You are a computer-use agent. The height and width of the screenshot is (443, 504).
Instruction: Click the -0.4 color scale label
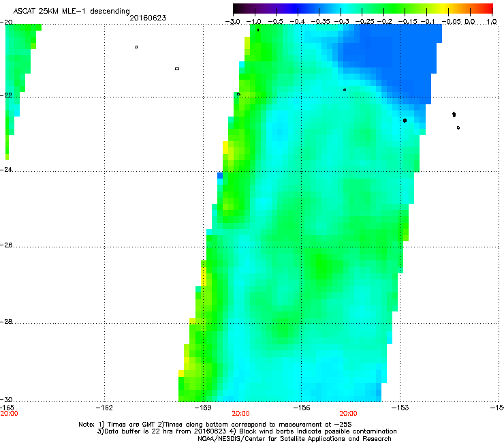(x=298, y=22)
